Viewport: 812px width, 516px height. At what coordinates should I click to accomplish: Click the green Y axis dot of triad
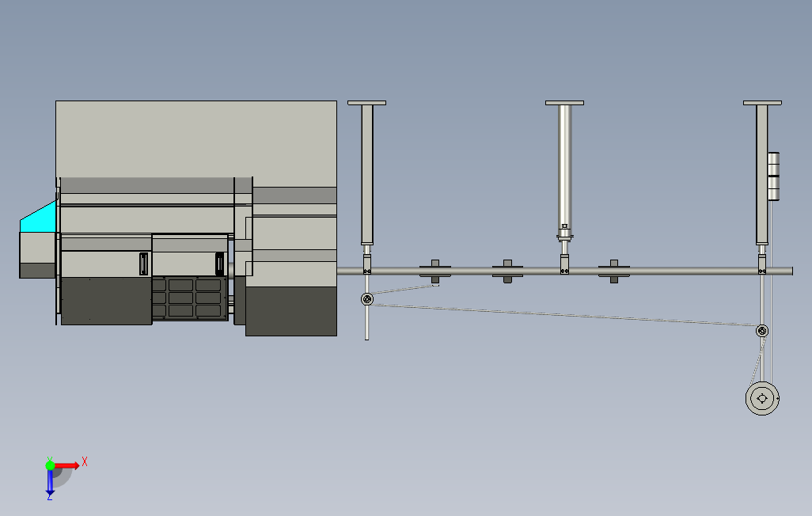click(x=50, y=466)
